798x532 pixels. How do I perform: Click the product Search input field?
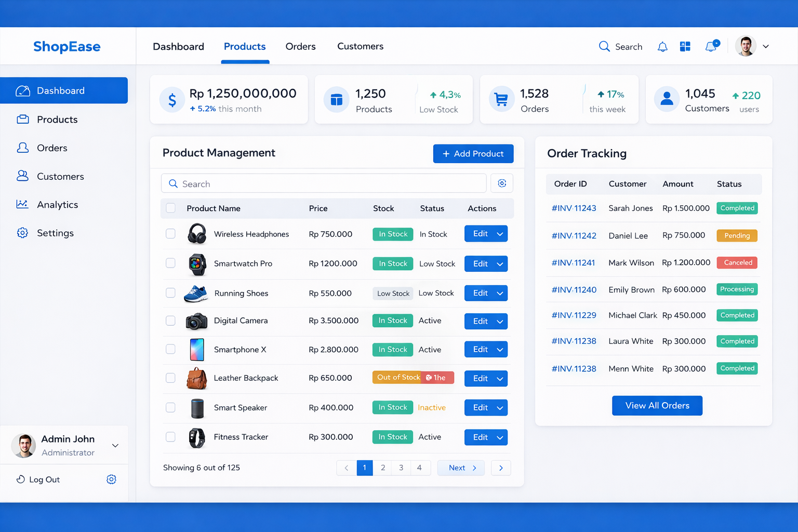pyautogui.click(x=324, y=184)
